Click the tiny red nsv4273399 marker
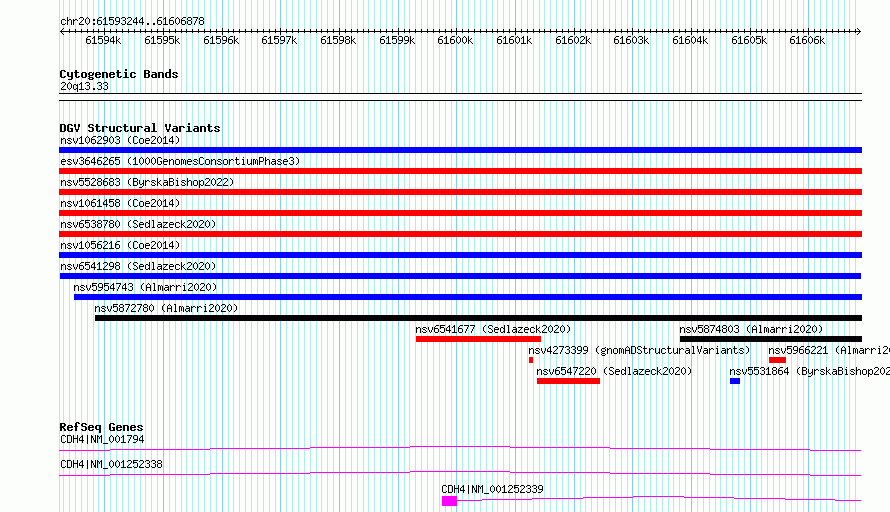 tap(531, 360)
